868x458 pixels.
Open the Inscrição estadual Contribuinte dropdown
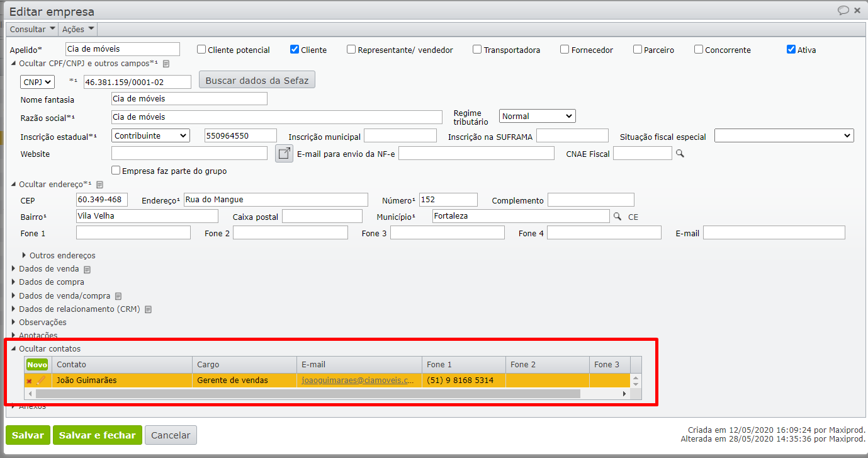coord(150,135)
